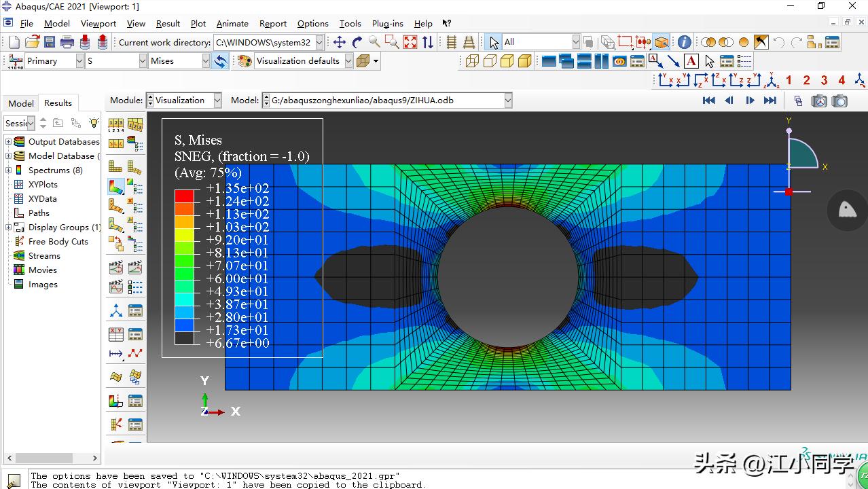Expand the Output Databases tree node

(x=9, y=142)
